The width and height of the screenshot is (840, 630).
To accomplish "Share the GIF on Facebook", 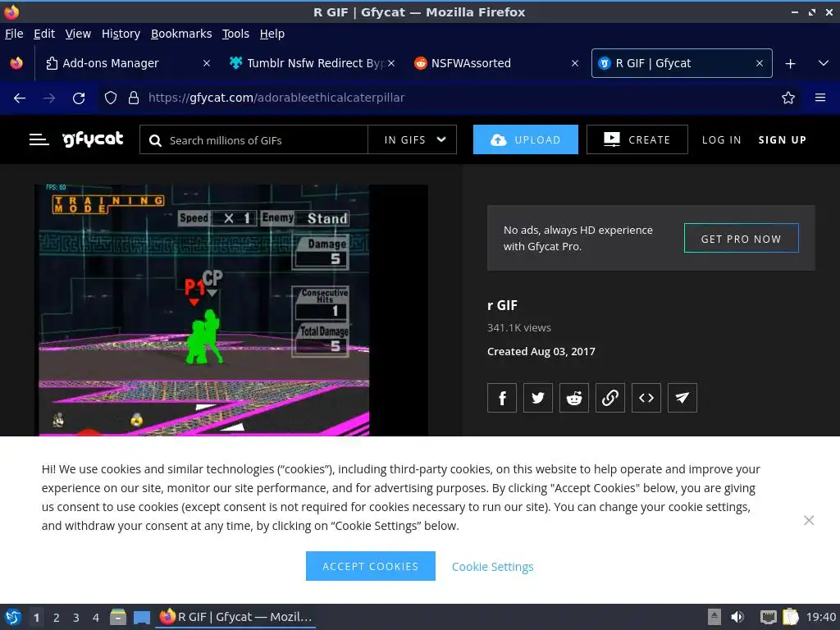I will (x=501, y=398).
